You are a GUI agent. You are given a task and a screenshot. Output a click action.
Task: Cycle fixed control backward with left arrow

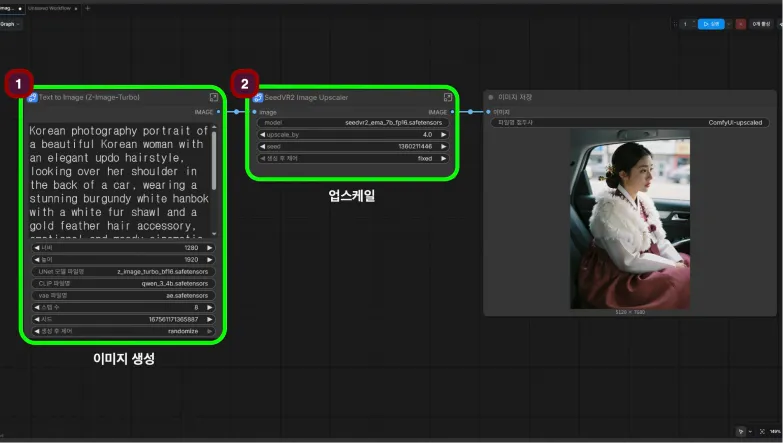pos(263,159)
